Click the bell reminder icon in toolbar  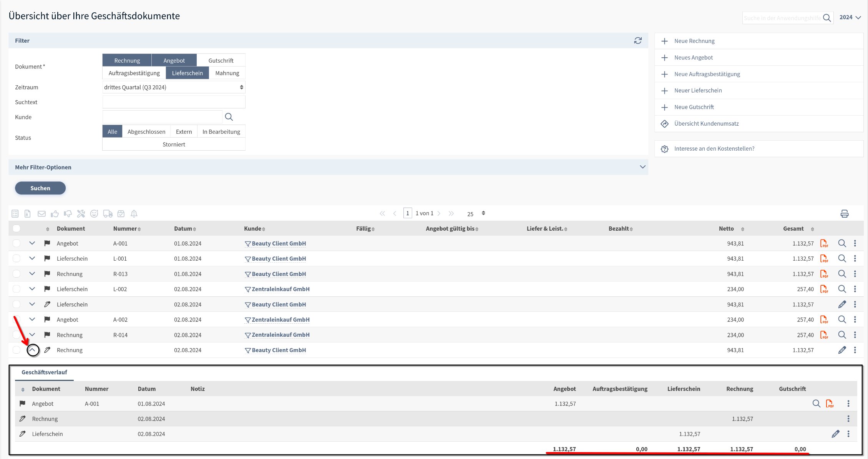[x=134, y=214]
